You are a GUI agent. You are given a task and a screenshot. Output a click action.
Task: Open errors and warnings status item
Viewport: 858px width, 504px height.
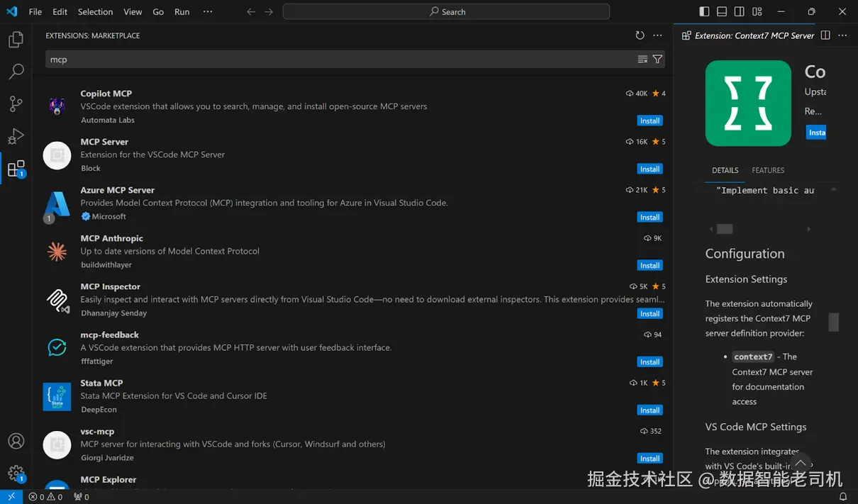tap(45, 497)
